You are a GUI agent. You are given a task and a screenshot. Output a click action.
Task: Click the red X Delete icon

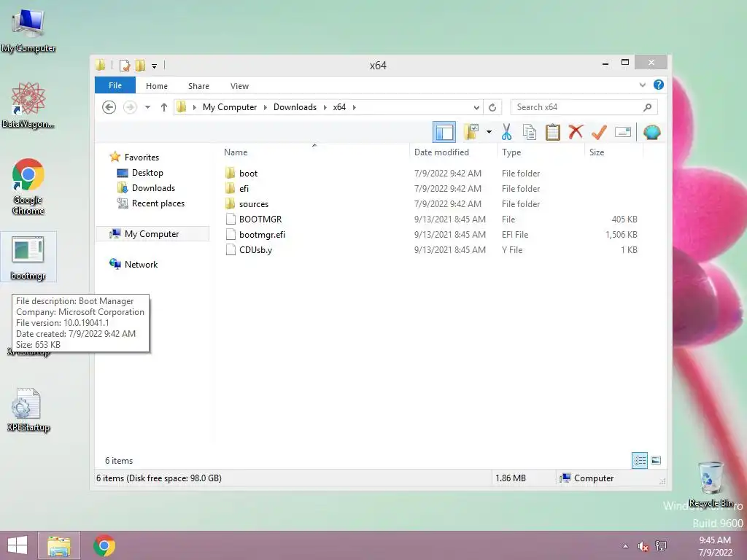click(576, 131)
